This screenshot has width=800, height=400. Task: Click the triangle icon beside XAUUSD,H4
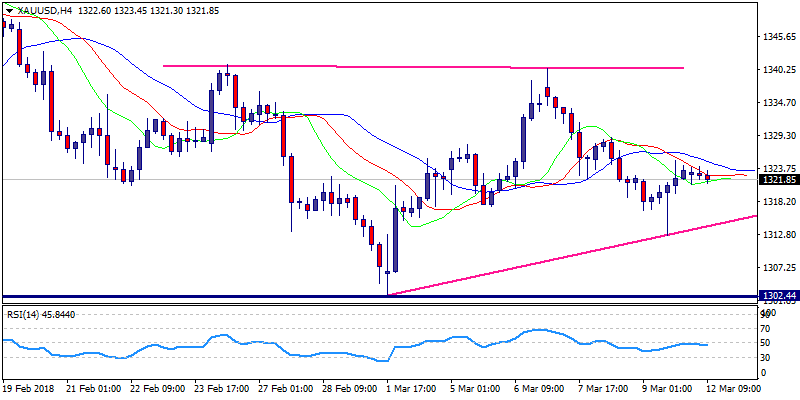(7, 9)
